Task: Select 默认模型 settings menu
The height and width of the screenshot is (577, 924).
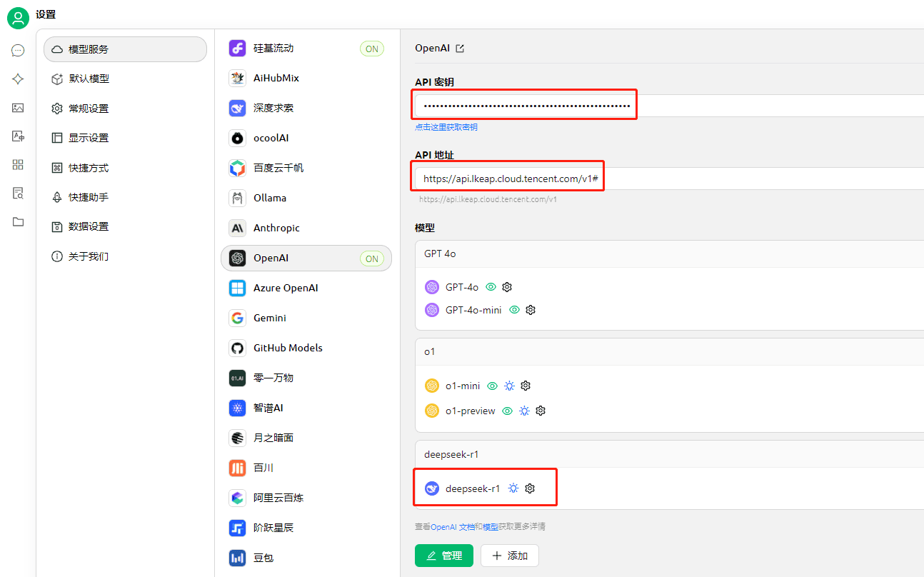Action: pyautogui.click(x=125, y=79)
